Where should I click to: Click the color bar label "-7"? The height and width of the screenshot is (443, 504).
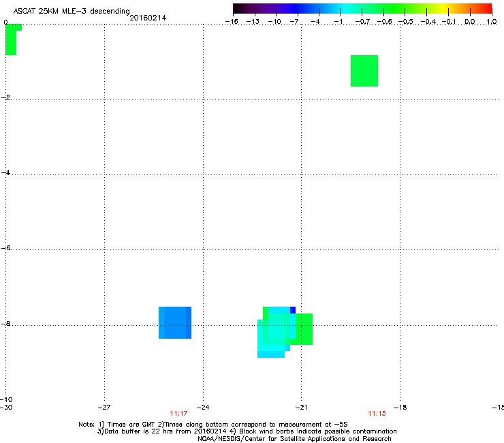click(x=294, y=22)
